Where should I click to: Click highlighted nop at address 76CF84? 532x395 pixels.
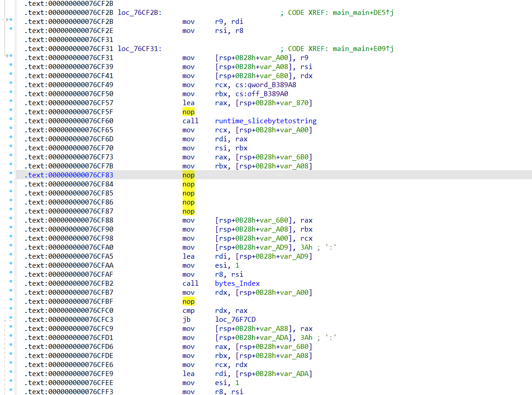(189, 184)
